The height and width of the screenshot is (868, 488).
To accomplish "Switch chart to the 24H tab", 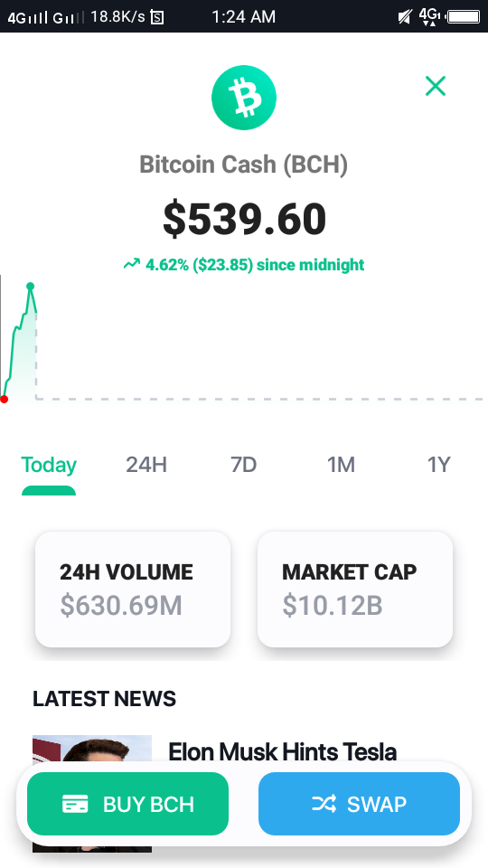I will pos(146,465).
